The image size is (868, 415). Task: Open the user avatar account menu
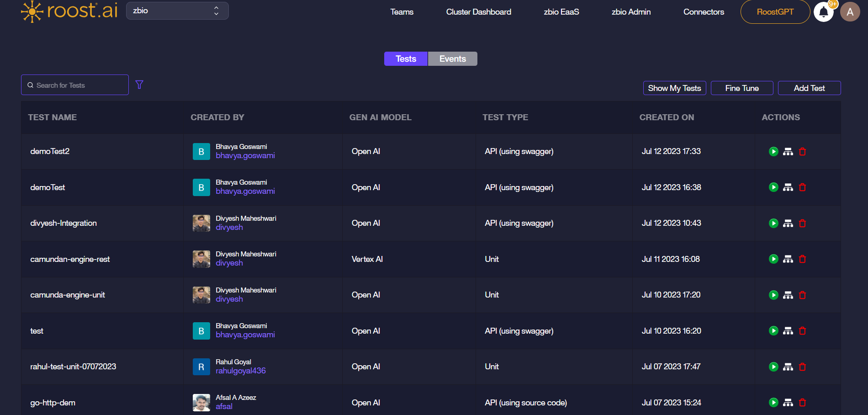[x=850, y=12]
